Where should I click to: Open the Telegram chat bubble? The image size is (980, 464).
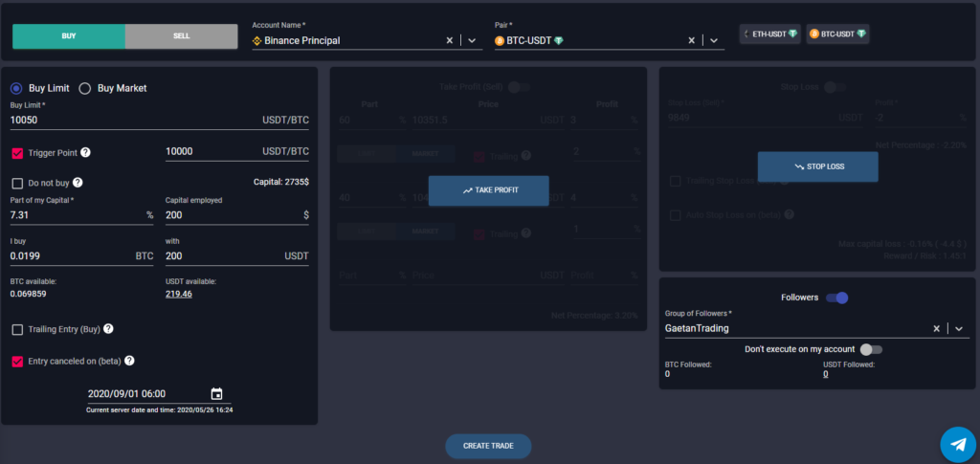957,444
